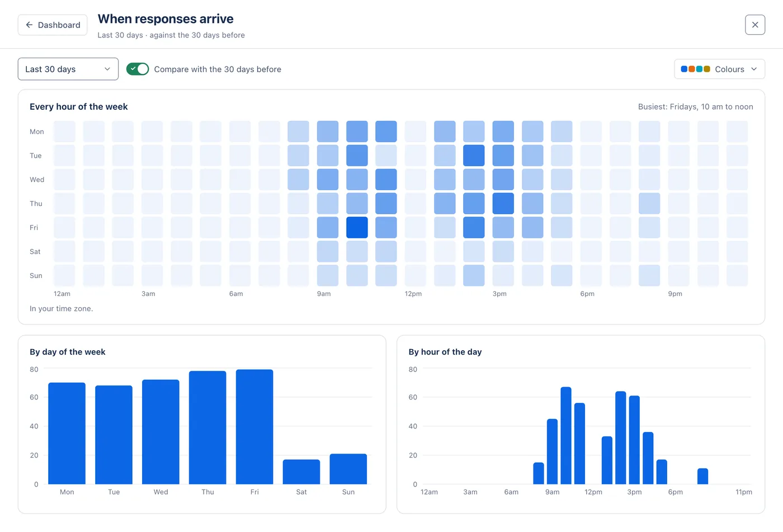Close the When responses arrive view
The image size is (783, 532).
755,25
